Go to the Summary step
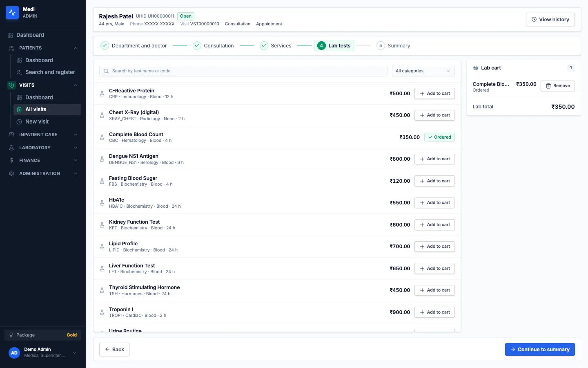Image resolution: width=588 pixels, height=368 pixels. coord(393,46)
